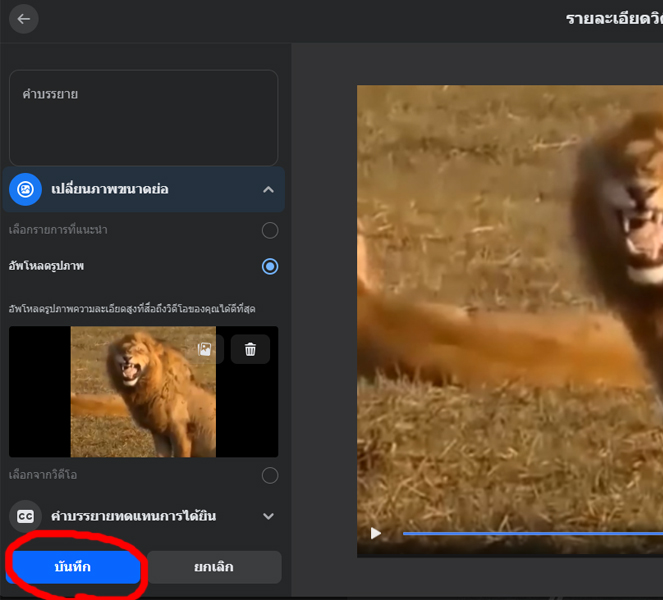Image resolution: width=663 pixels, height=600 pixels.
Task: Delete the uploaded thumbnail with trash icon
Action: pos(250,349)
